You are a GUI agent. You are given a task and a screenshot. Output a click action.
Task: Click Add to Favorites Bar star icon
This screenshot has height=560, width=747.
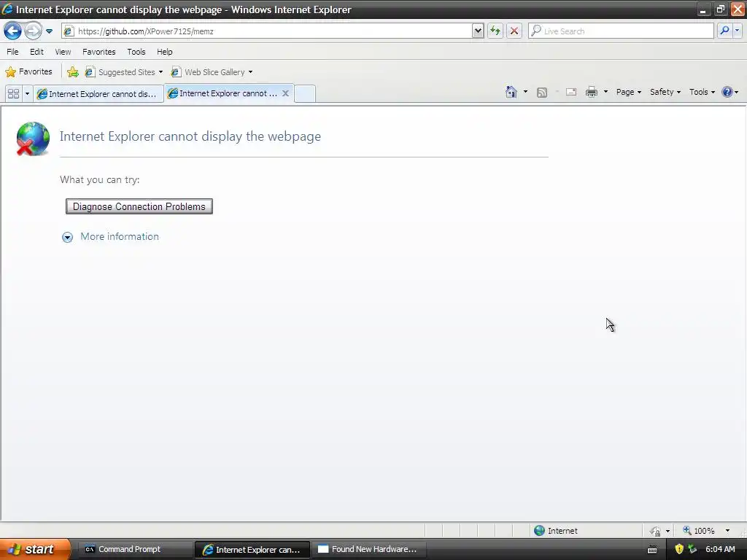point(72,72)
